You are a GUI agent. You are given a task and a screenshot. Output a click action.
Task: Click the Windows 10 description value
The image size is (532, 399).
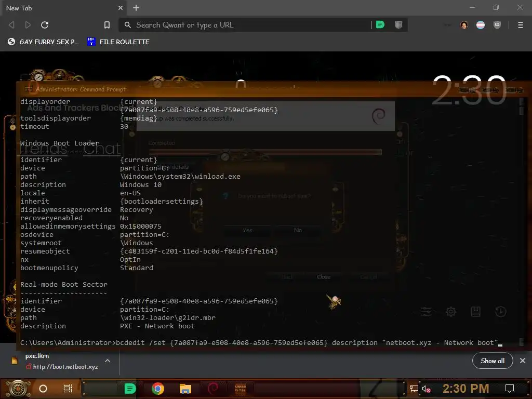(x=141, y=184)
